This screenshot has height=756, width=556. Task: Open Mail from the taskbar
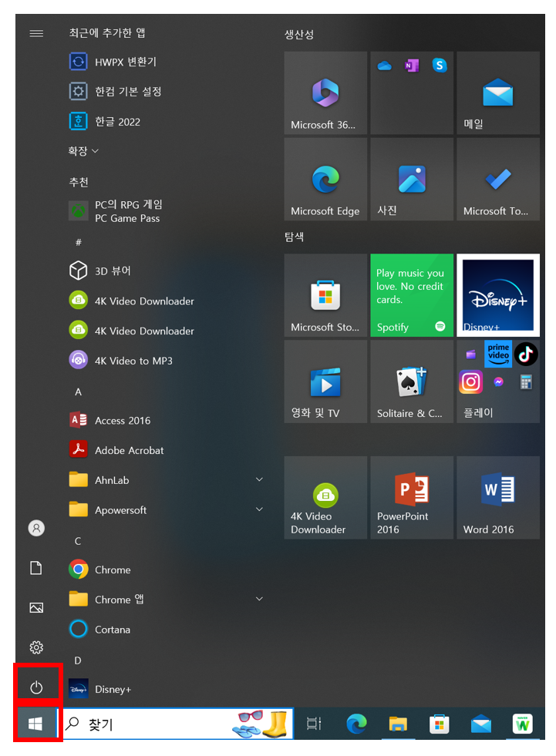tap(481, 724)
